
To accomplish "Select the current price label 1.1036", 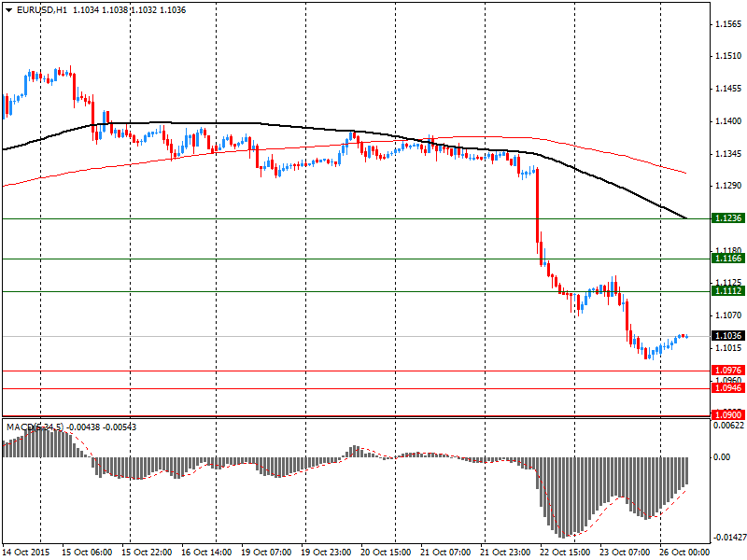I will point(728,336).
